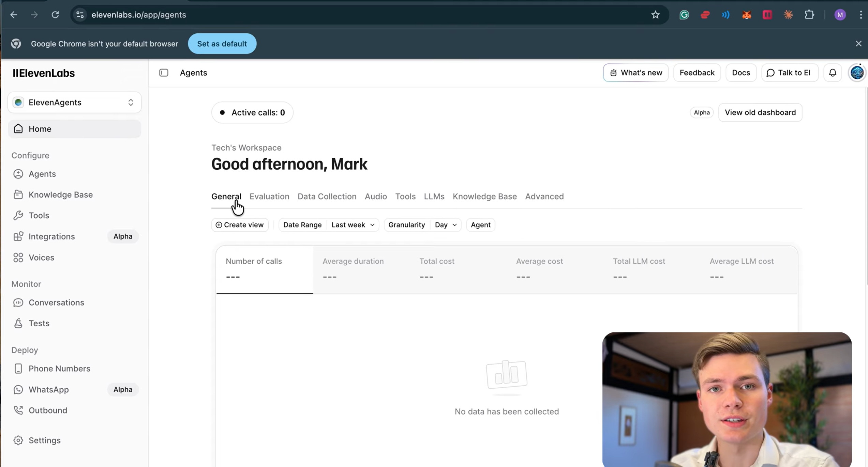Open the Outbound calling section
This screenshot has height=467, width=868.
(48, 410)
